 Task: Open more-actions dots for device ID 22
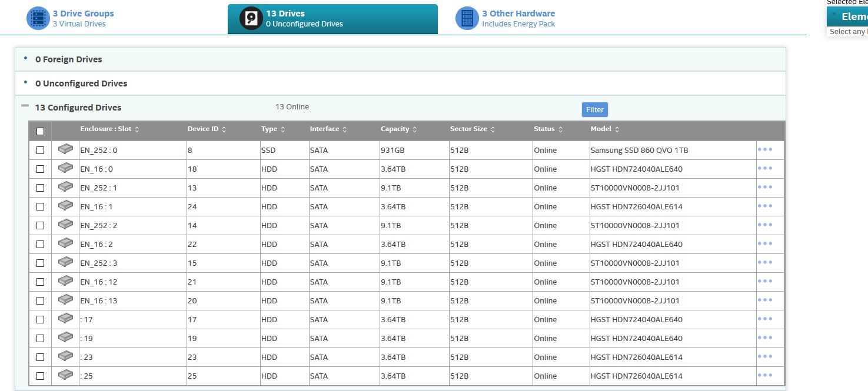click(765, 243)
